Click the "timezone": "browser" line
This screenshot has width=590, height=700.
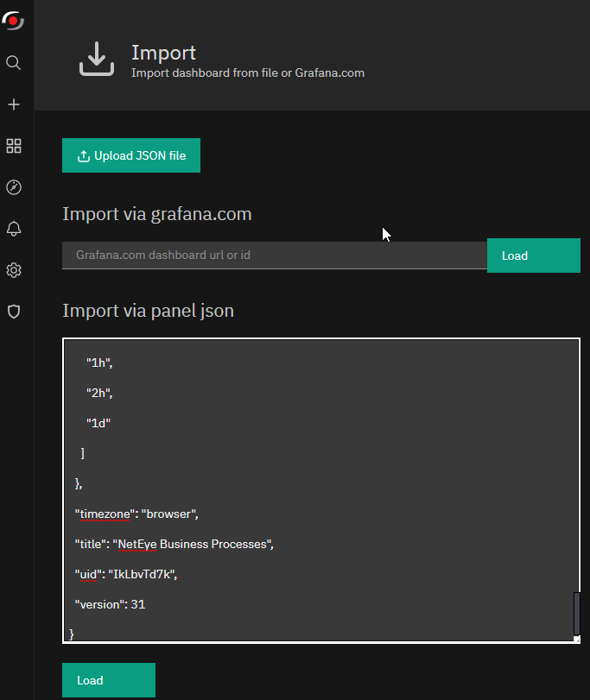[136, 514]
